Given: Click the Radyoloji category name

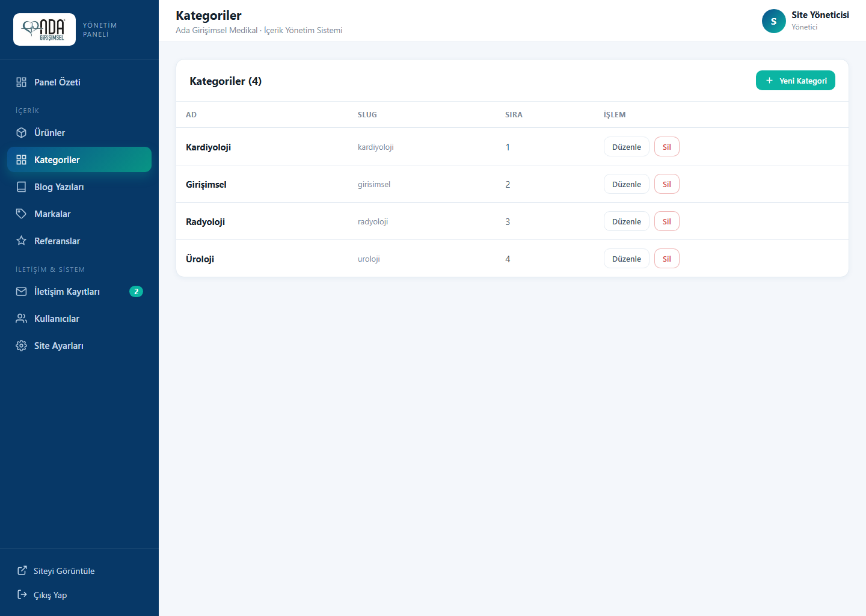Looking at the screenshot, I should tap(205, 222).
